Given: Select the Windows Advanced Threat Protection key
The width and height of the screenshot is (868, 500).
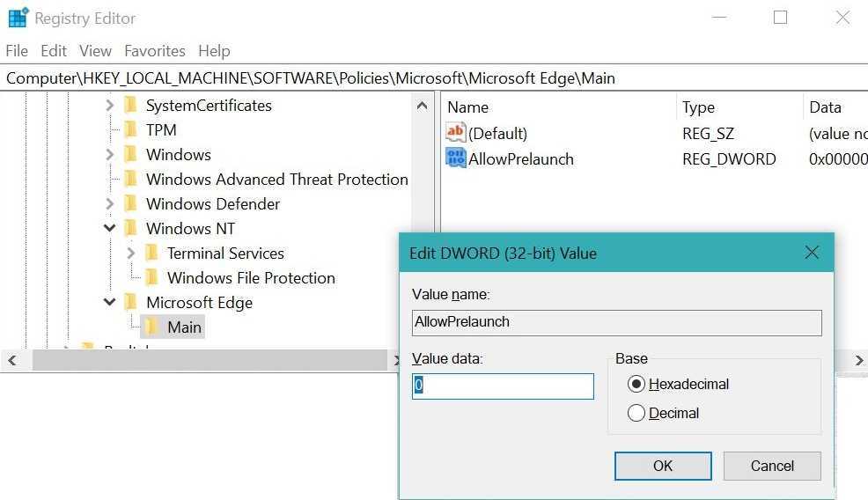Looking at the screenshot, I should (276, 180).
